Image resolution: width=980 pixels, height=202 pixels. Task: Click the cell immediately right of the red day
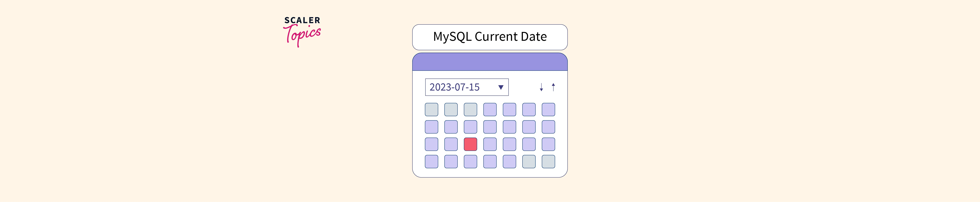click(x=490, y=144)
